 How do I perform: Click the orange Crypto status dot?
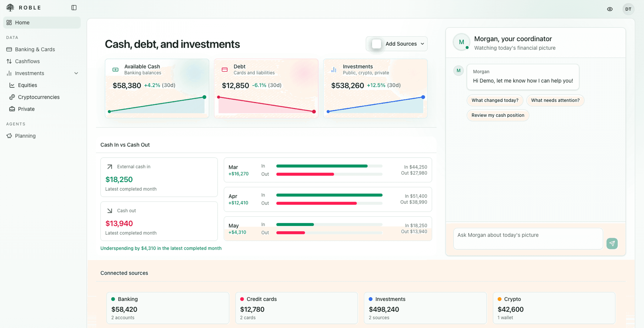pyautogui.click(x=500, y=299)
